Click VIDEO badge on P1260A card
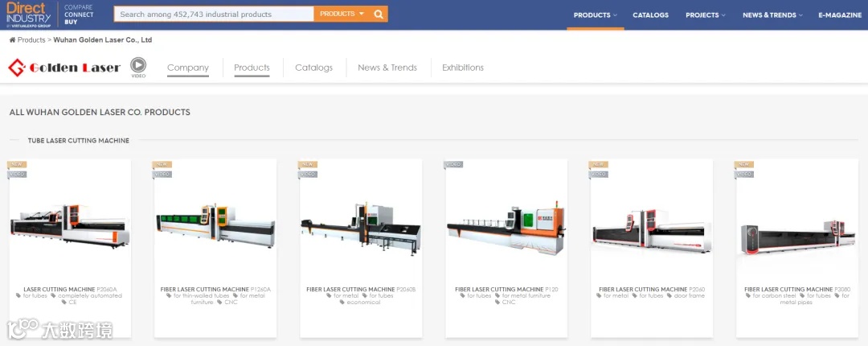868x346 pixels. tap(162, 174)
